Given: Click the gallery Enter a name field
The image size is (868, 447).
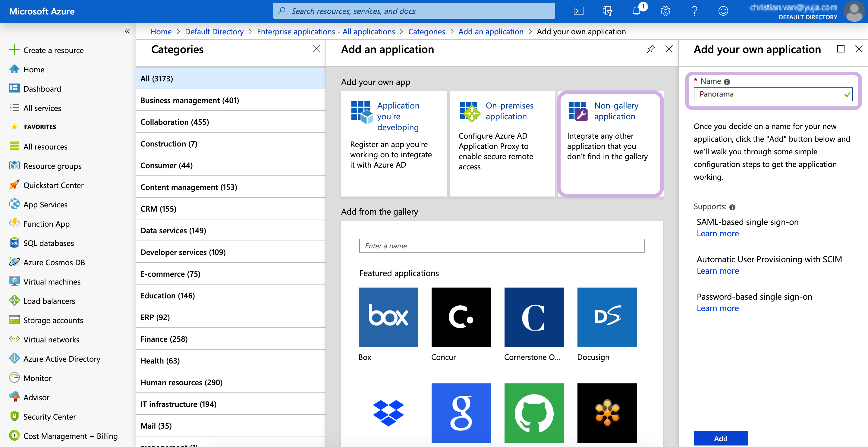Looking at the screenshot, I should point(502,246).
